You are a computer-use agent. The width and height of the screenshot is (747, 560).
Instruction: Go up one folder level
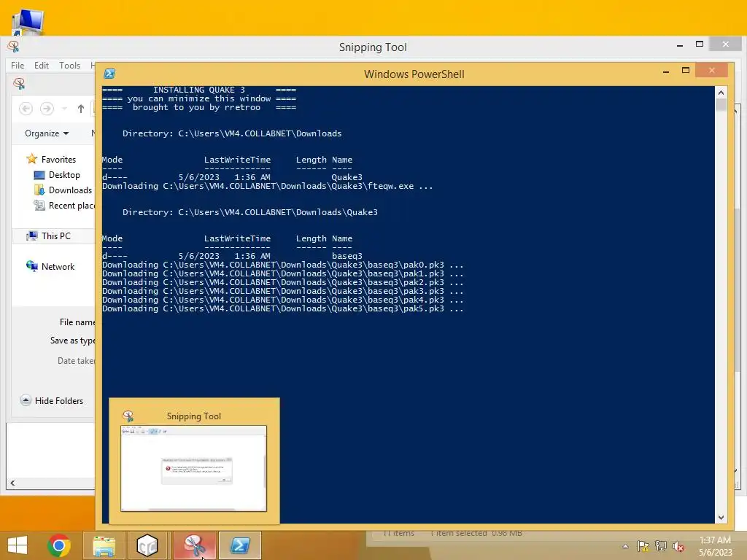click(x=81, y=109)
